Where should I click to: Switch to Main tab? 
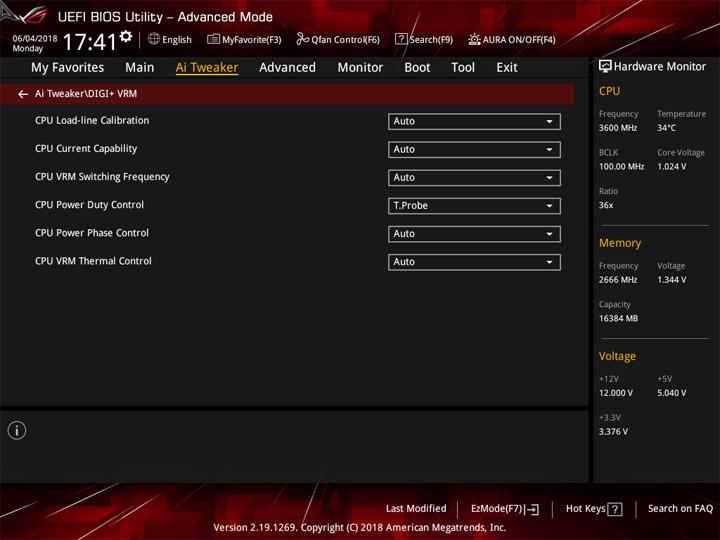pos(140,68)
